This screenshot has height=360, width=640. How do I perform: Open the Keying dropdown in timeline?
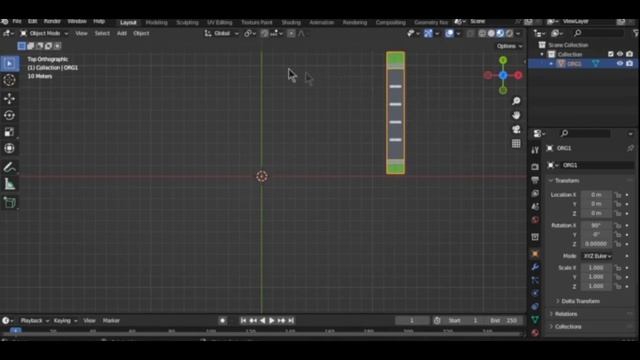click(65, 320)
